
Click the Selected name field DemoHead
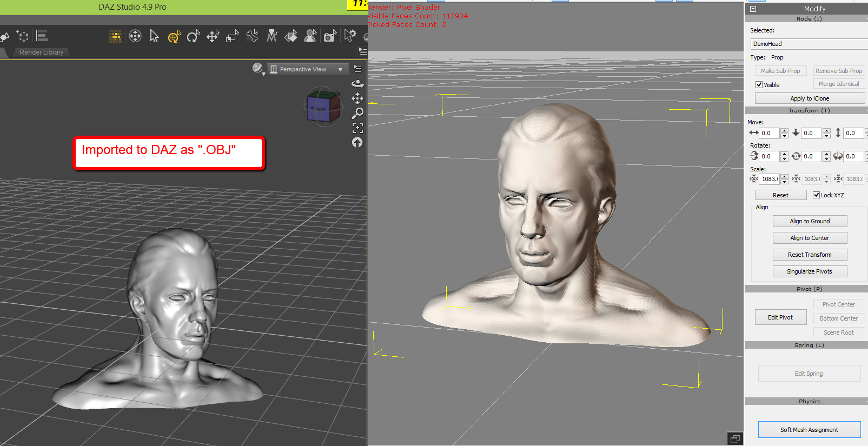(x=809, y=44)
